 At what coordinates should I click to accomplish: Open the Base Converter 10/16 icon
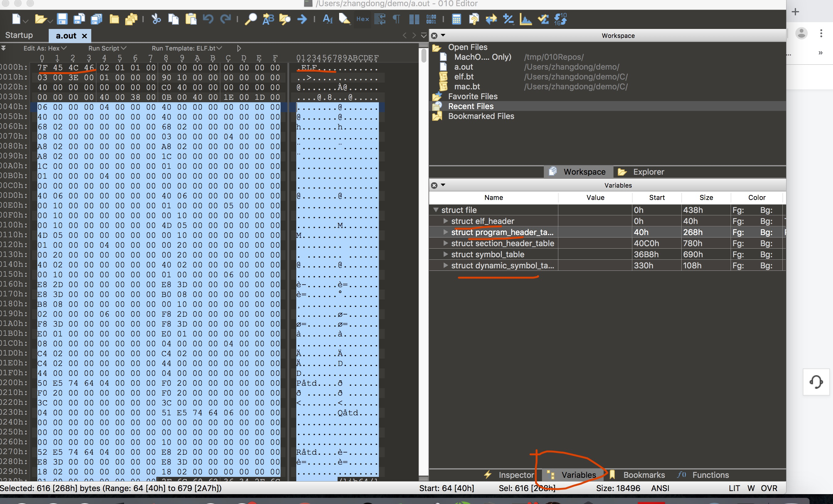(560, 19)
